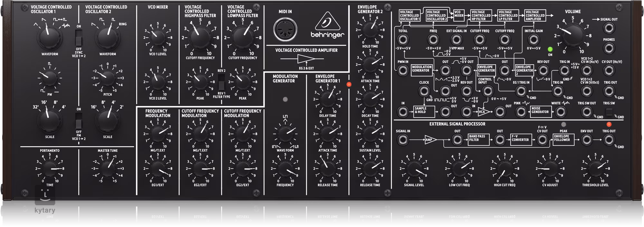Click the VOLUME knob

pyautogui.click(x=573, y=35)
